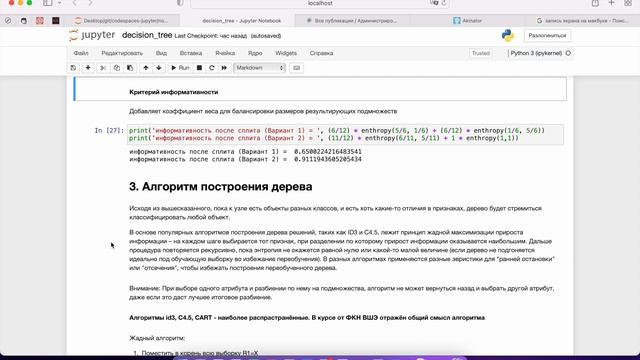
Task: Insert a cell below with the plus icon
Action: 88,68
